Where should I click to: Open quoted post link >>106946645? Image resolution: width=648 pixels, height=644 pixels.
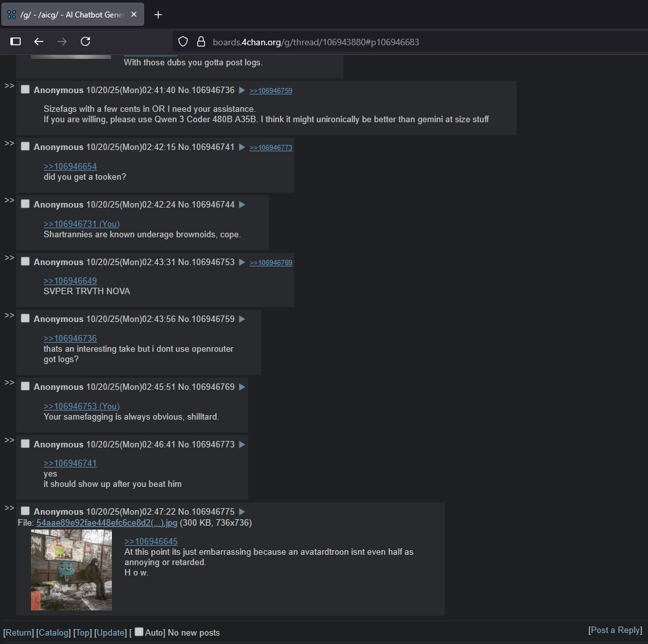(151, 542)
